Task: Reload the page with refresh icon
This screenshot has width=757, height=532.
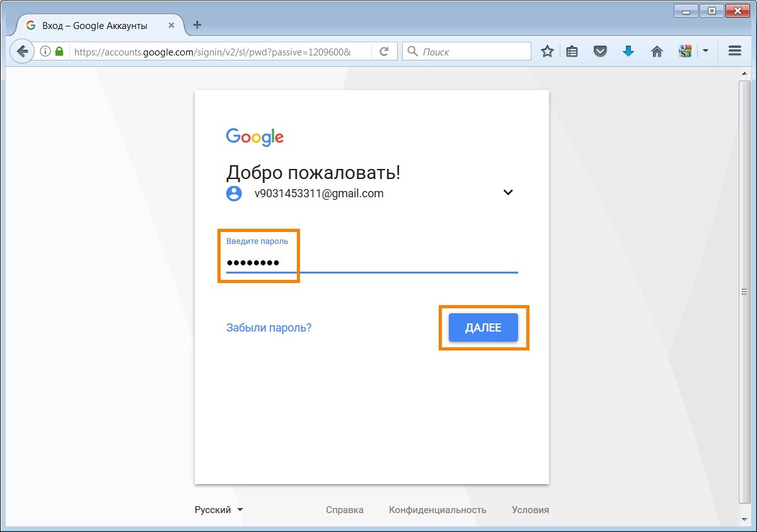Action: tap(383, 52)
